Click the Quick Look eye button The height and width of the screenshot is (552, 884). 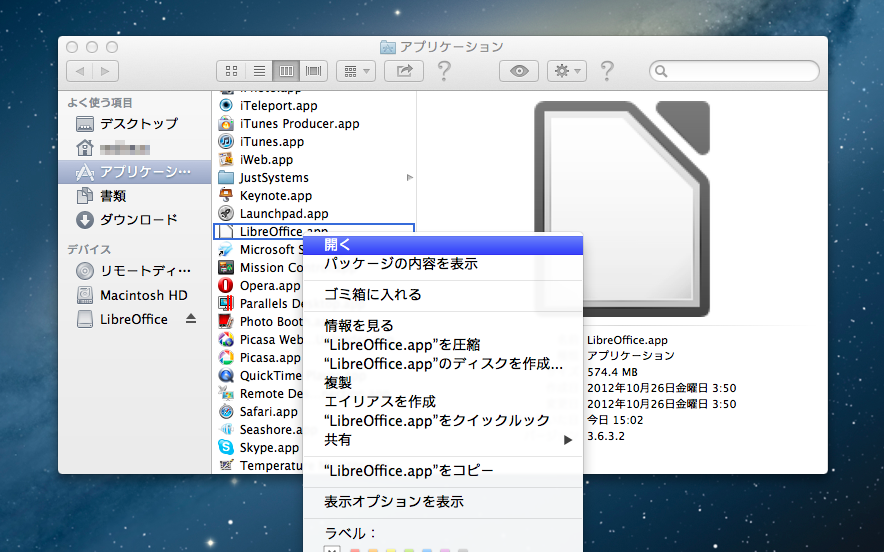[x=519, y=71]
